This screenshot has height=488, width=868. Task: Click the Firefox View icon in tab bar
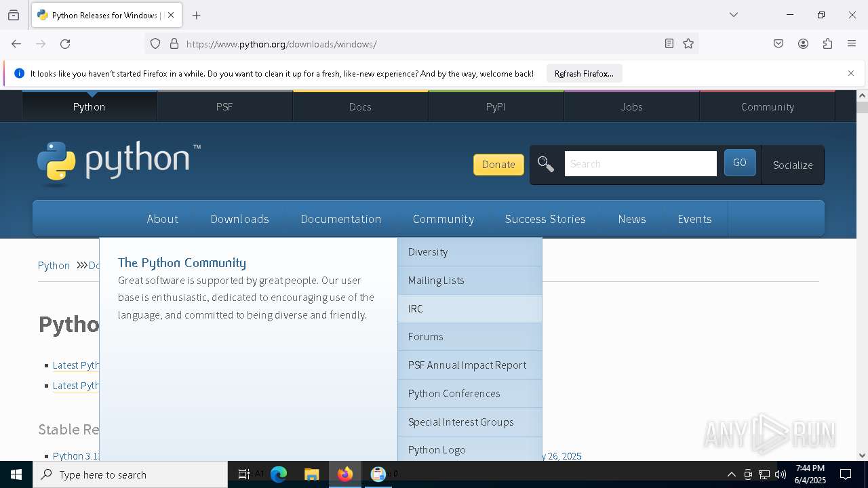14,15
